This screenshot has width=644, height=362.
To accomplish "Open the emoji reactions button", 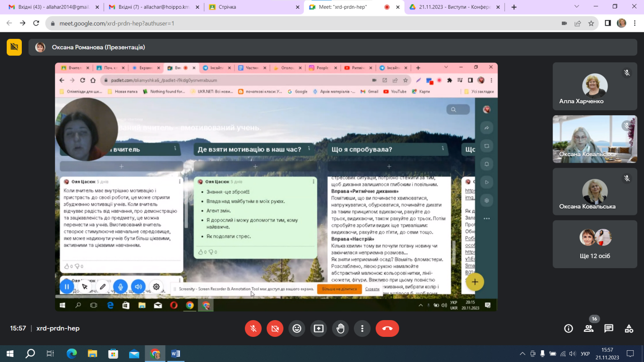I will tap(297, 328).
